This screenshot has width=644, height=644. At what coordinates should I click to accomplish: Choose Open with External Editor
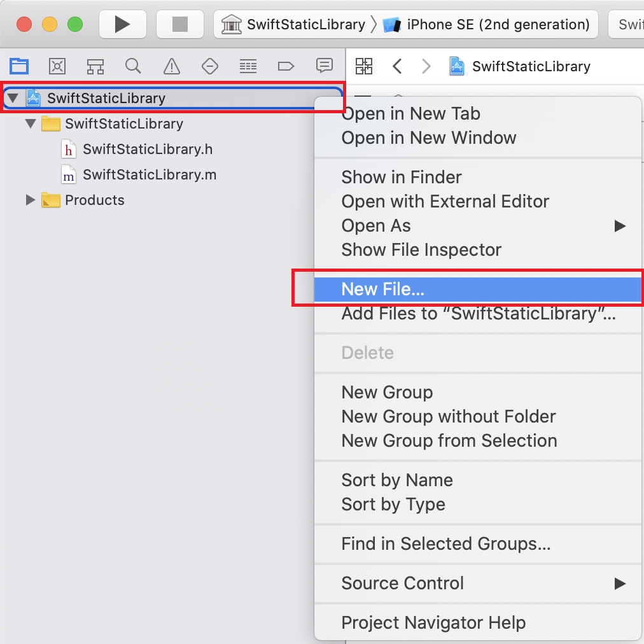[x=478, y=202]
